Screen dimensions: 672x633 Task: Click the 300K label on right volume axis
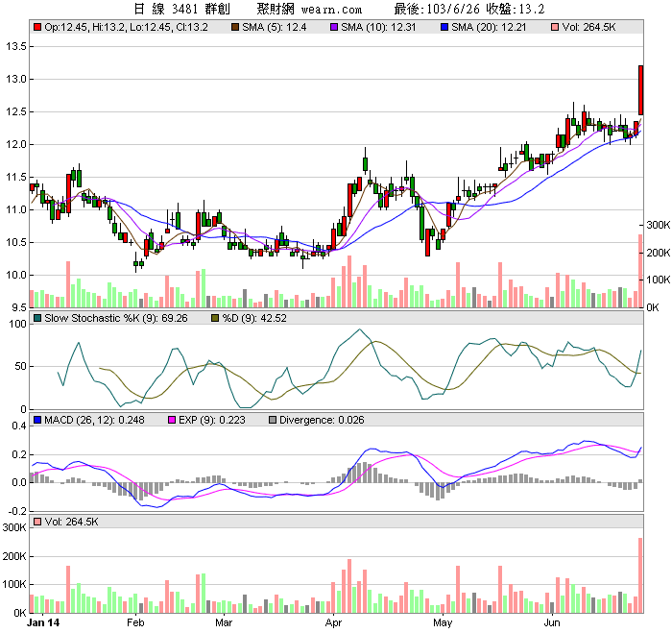[658, 225]
